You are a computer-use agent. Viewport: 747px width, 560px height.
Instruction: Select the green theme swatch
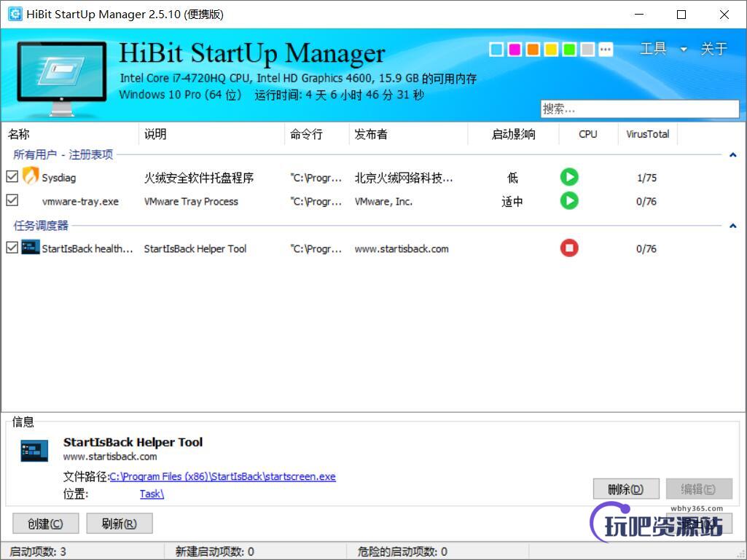pos(569,49)
